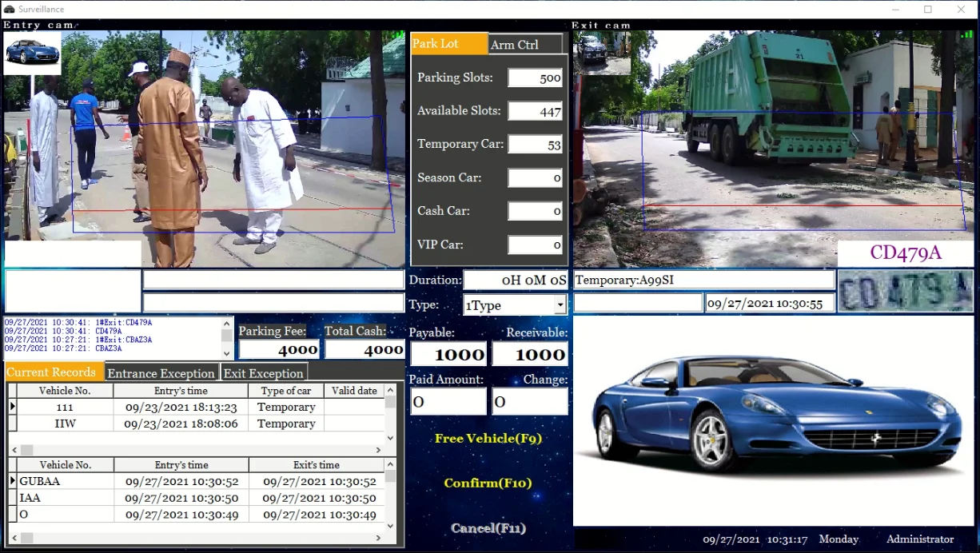Click the Total Cash field showing 4000
Screen dimensions: 980x553
pos(365,349)
